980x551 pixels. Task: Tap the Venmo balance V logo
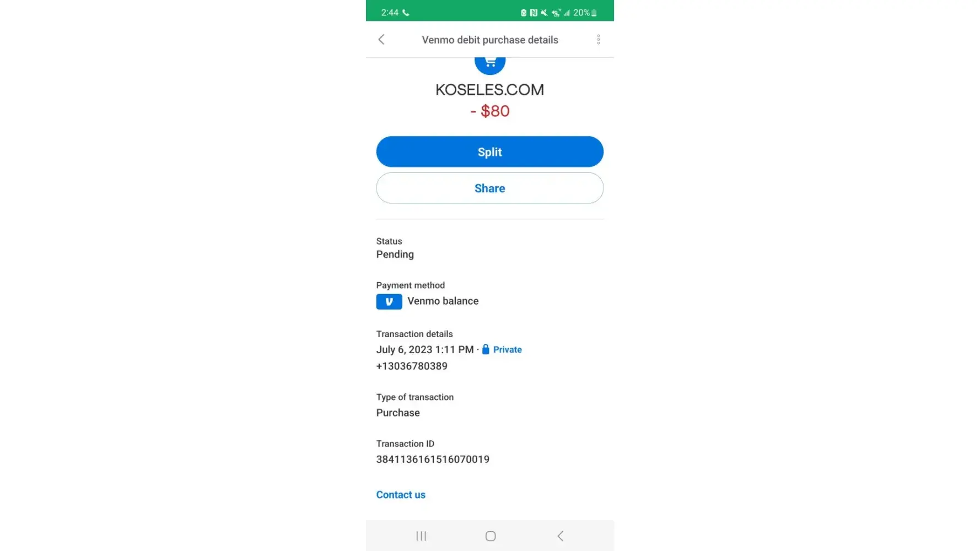389,301
